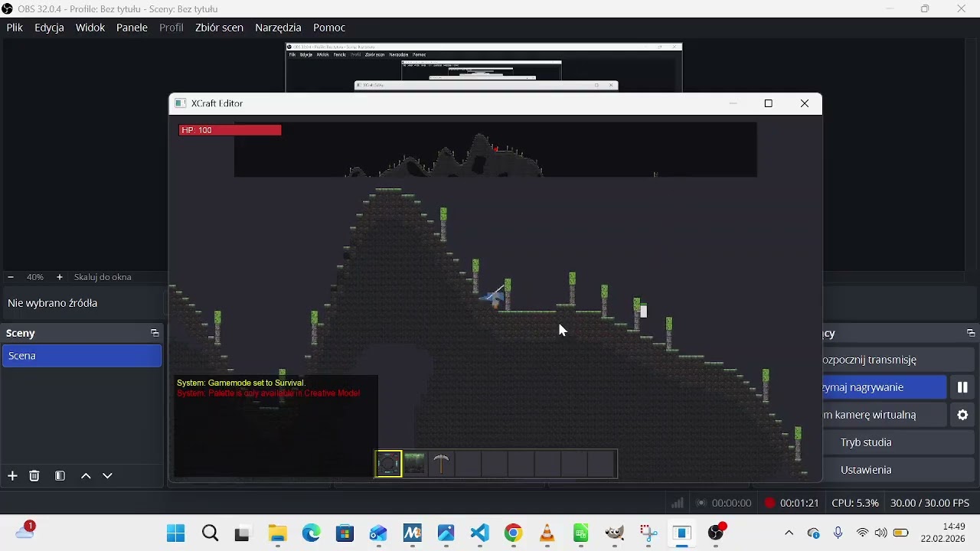Screen dimensions: 980x551
Task: Open battery status in system tray
Action: 901,533
